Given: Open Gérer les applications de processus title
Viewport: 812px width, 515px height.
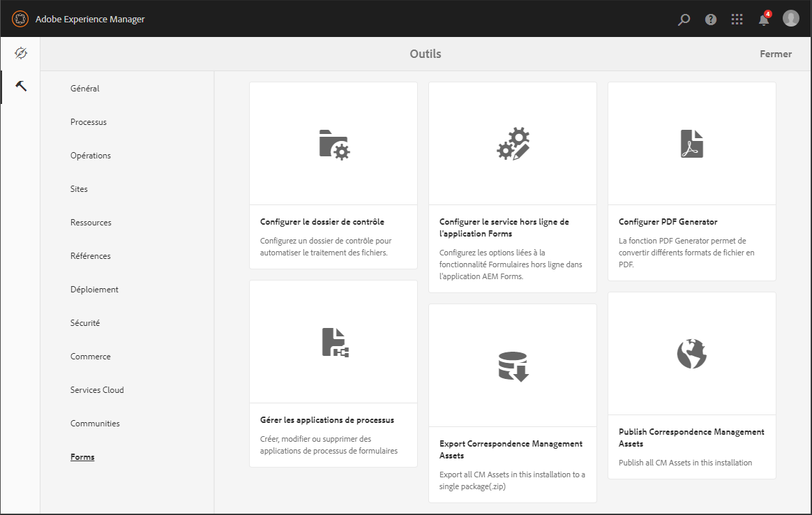Looking at the screenshot, I should click(327, 420).
